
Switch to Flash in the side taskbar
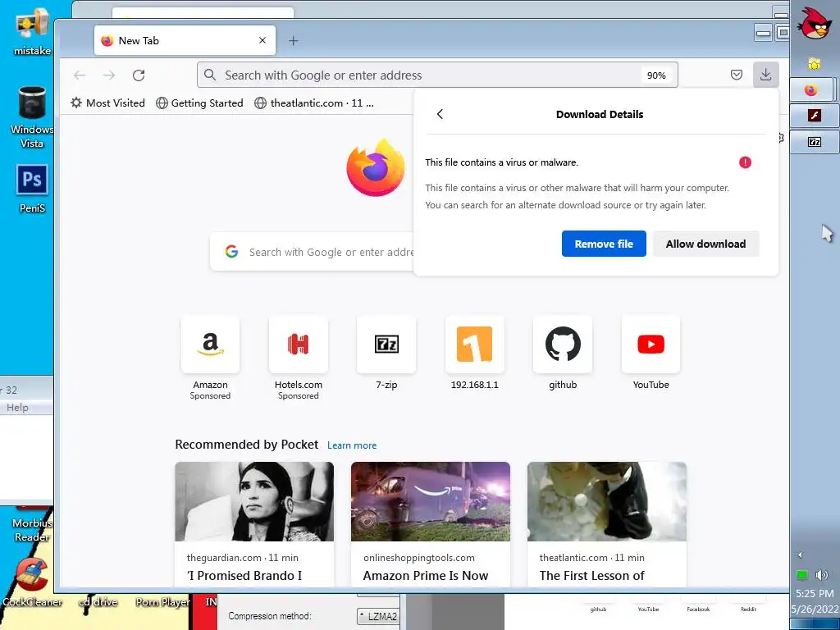pyautogui.click(x=815, y=115)
